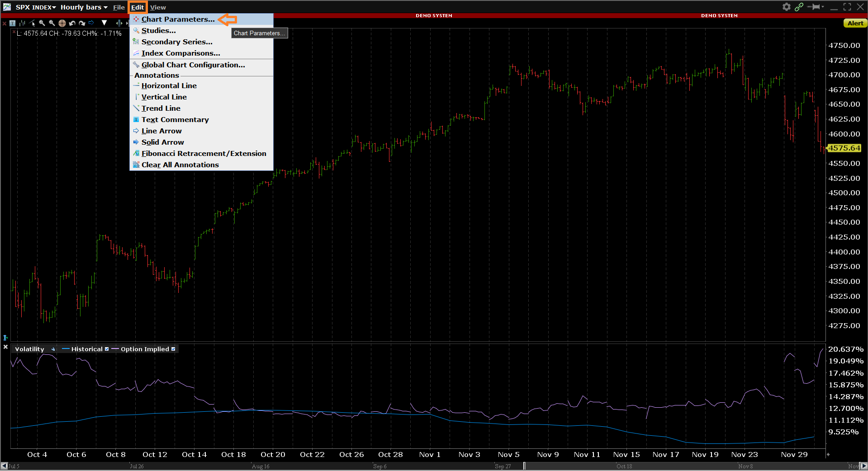Click the Oct 4 date label
Image resolution: width=868 pixels, height=471 pixels.
(37, 455)
